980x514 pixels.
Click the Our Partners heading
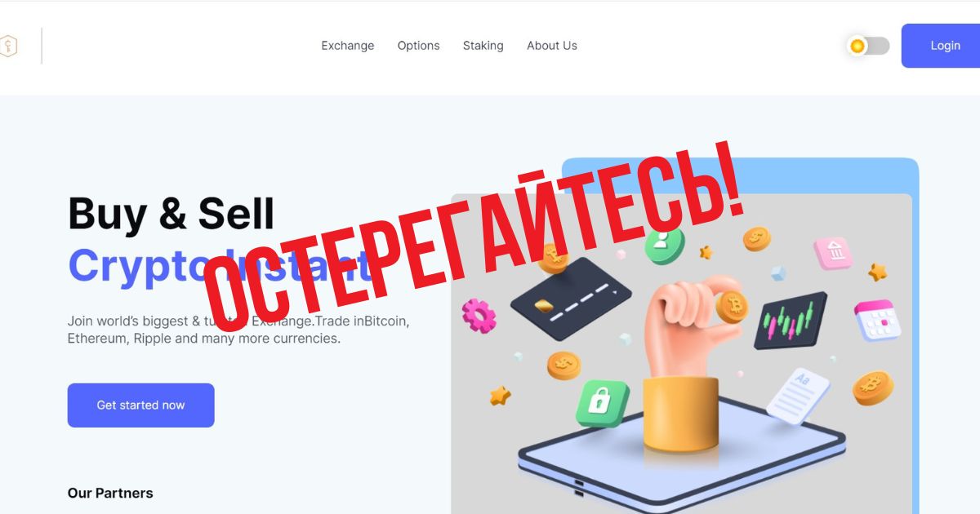110,493
